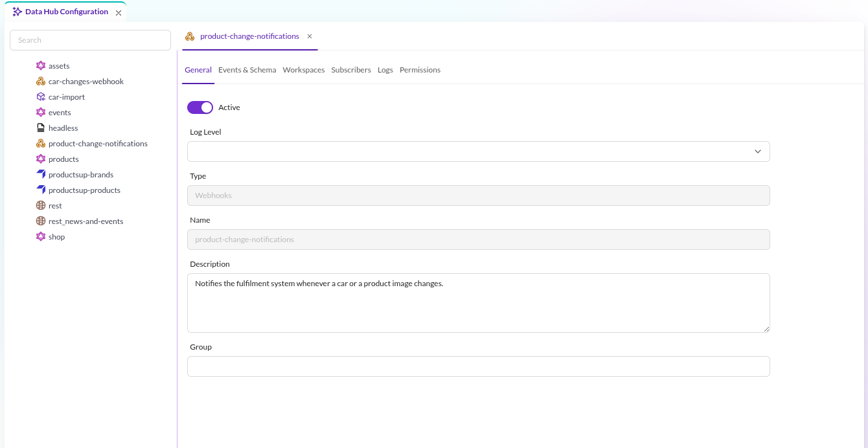The height and width of the screenshot is (448, 868).
Task: Select the Data Hub Configuration main tab
Action: pyautogui.click(x=67, y=12)
